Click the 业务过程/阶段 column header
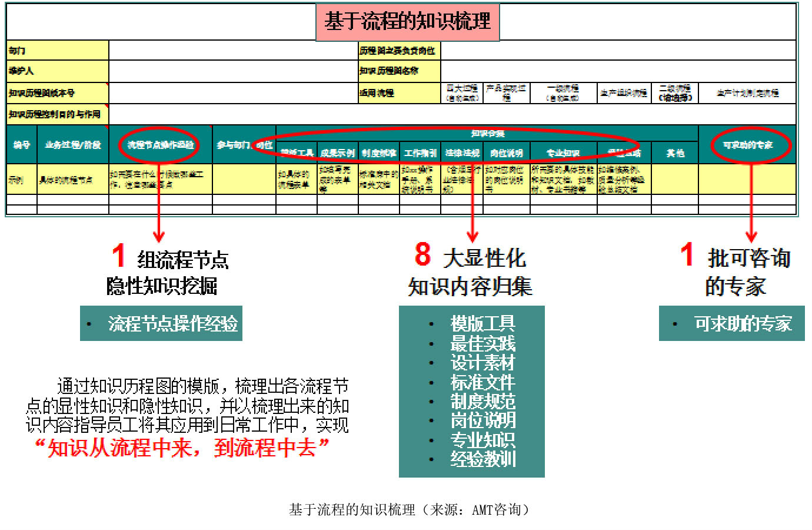Viewport: 812px width, 530px height. (73, 144)
